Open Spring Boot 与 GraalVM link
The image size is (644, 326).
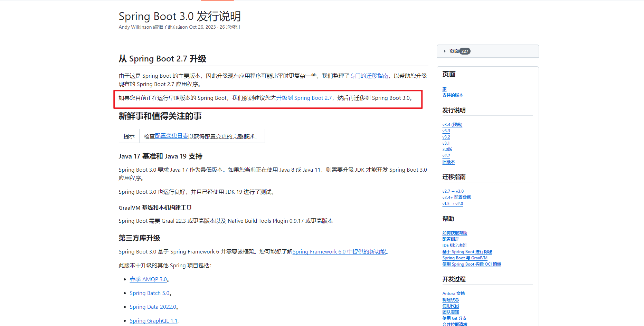(465, 258)
